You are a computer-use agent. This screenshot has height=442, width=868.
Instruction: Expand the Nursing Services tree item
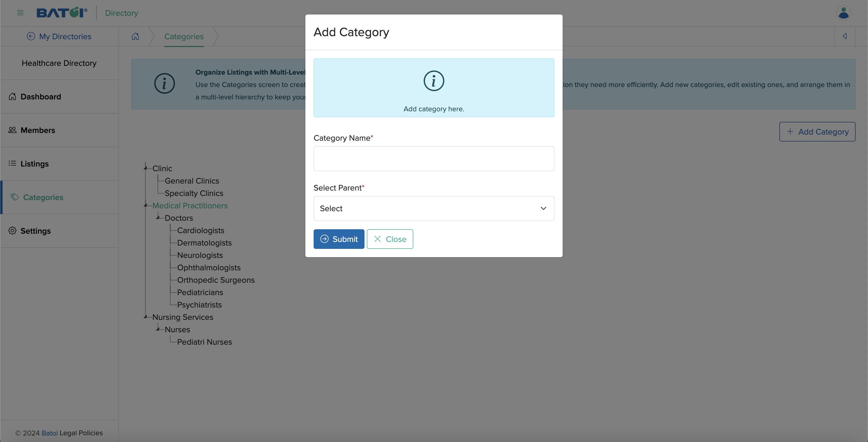click(x=146, y=317)
